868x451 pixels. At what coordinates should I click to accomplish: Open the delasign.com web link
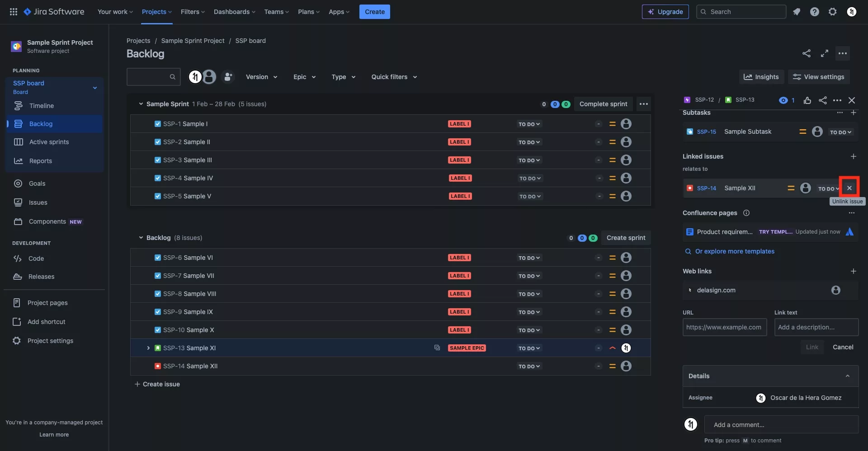716,290
